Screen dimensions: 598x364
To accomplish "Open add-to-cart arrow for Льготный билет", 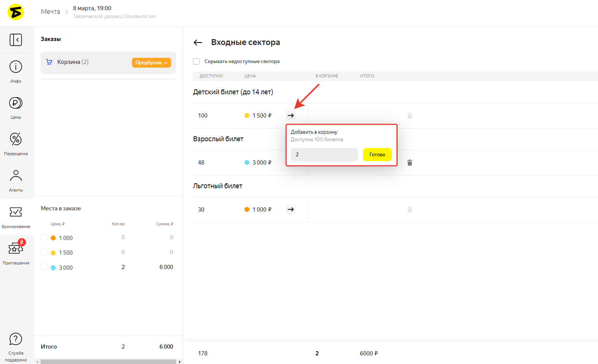I will (x=291, y=210).
